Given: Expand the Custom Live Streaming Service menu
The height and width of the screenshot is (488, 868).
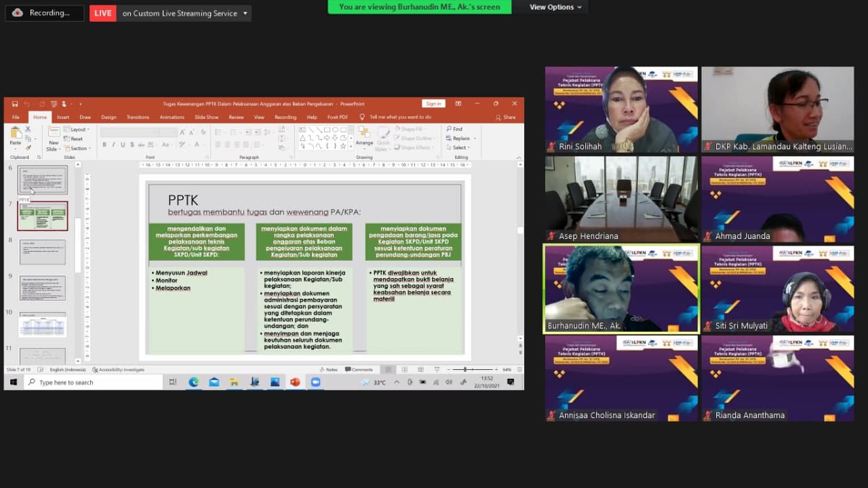Looking at the screenshot, I should (245, 13).
